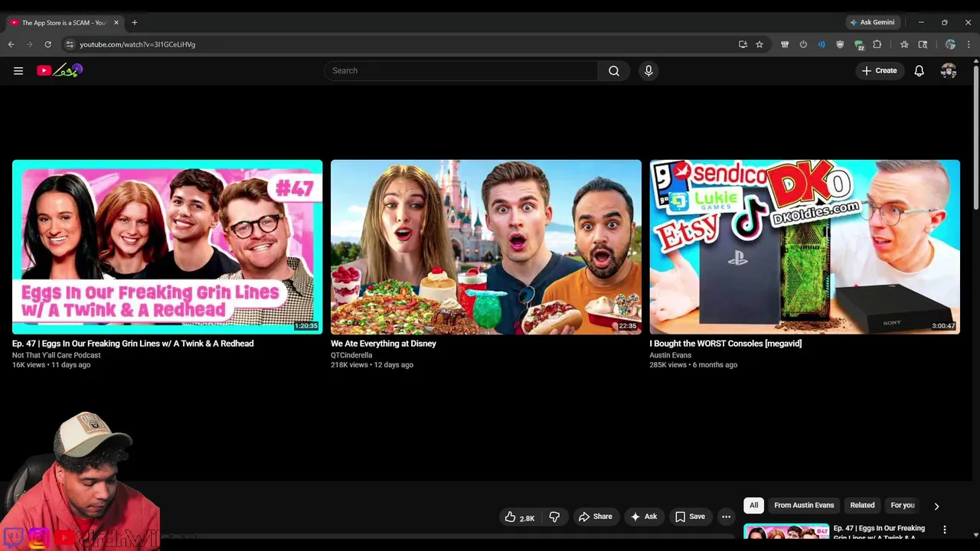Viewport: 980px width, 551px height.
Task: Open more actions ellipsis below video
Action: click(x=726, y=517)
